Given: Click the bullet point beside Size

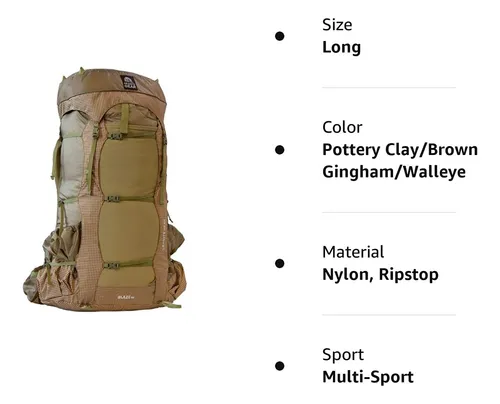Looking at the screenshot, I should click(x=280, y=36).
